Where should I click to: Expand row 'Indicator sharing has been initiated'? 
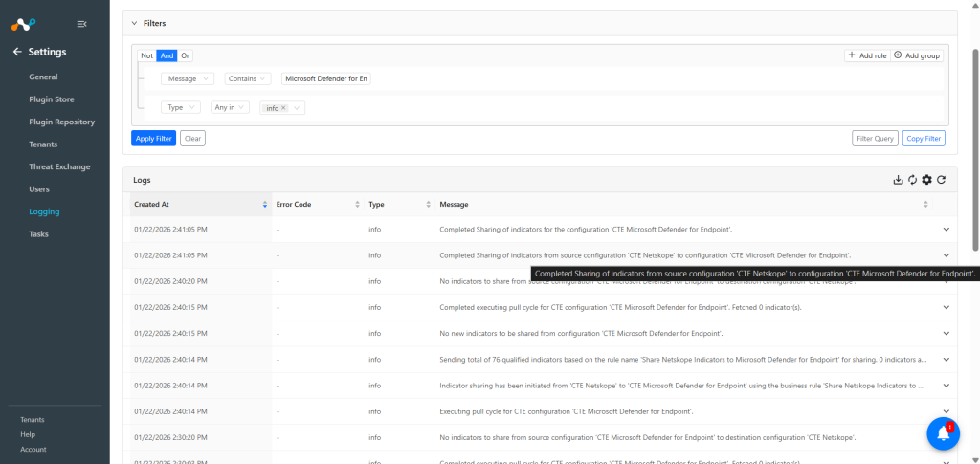[947, 386]
